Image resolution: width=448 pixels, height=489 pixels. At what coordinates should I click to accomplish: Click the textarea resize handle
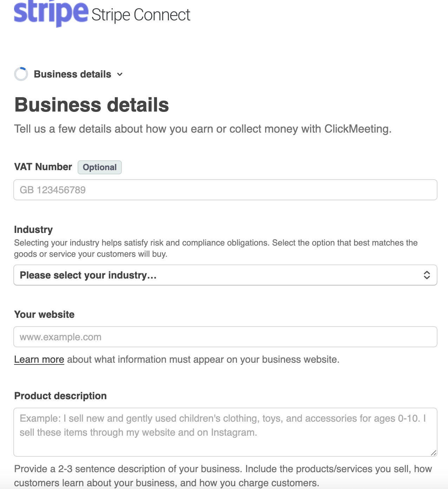click(434, 453)
